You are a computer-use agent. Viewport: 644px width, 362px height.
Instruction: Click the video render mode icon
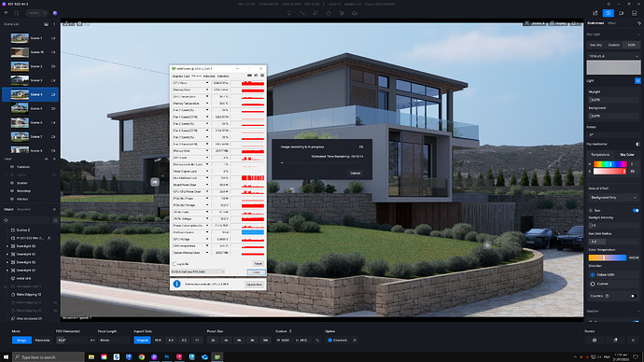(621, 13)
